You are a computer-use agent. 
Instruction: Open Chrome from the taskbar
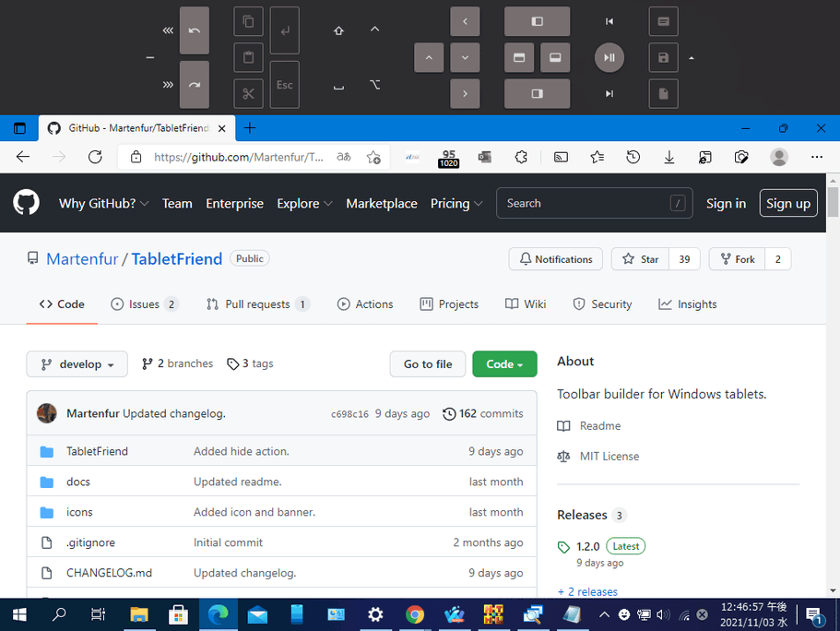pyautogui.click(x=414, y=614)
